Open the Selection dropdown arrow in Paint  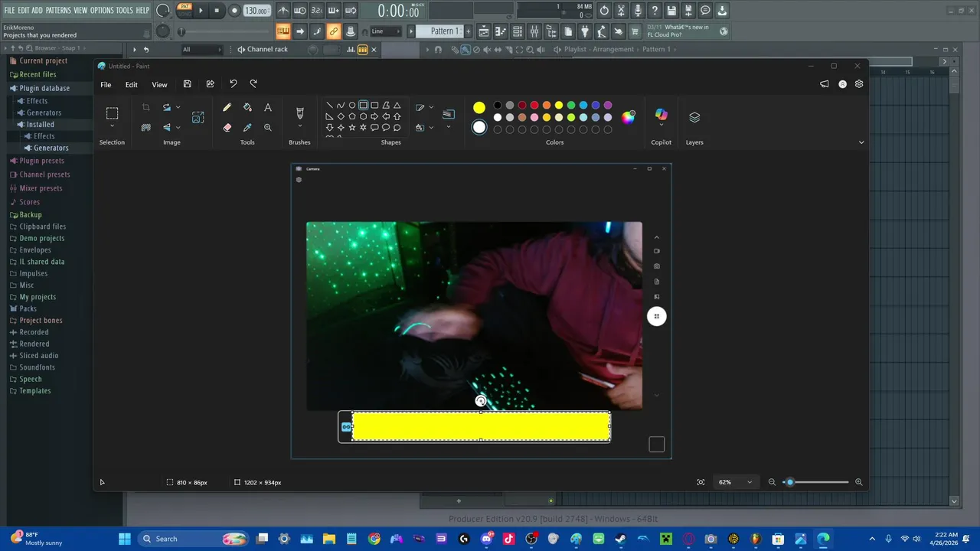point(112,126)
